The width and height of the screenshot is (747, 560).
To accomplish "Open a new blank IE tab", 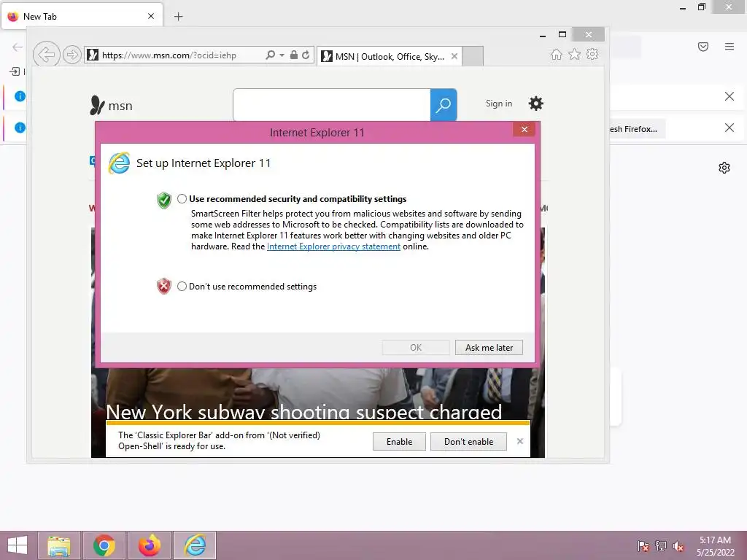I will (473, 56).
